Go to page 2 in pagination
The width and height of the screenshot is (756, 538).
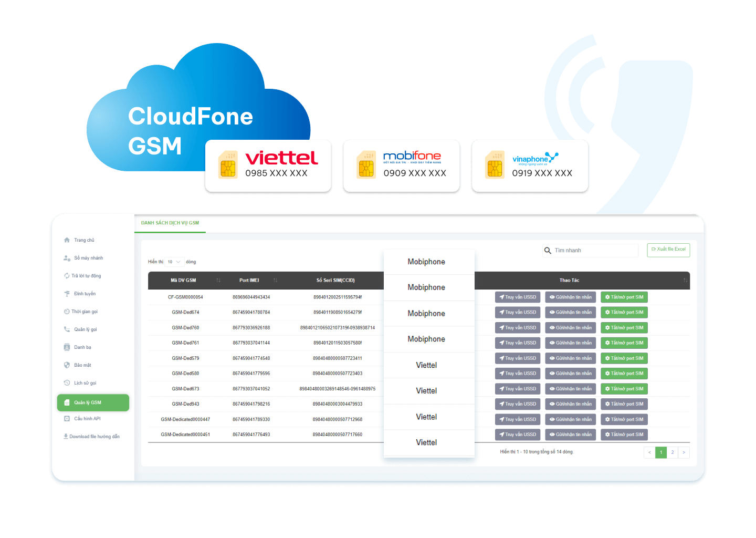point(673,452)
